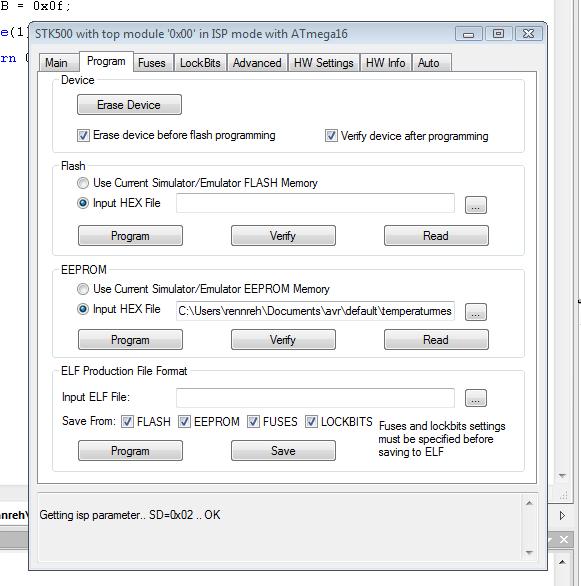Click the EEPROM HEX file path field
The image size is (581, 586).
click(x=315, y=311)
